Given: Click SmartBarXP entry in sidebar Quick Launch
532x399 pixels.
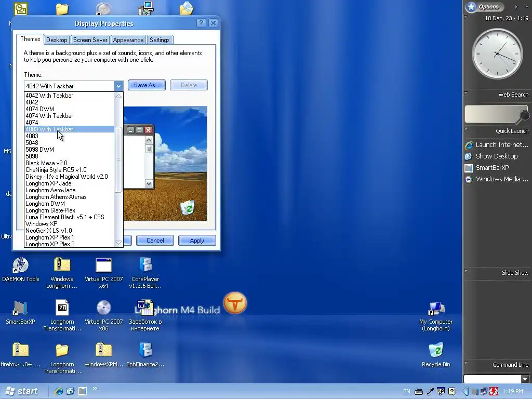Looking at the screenshot, I should (487, 168).
